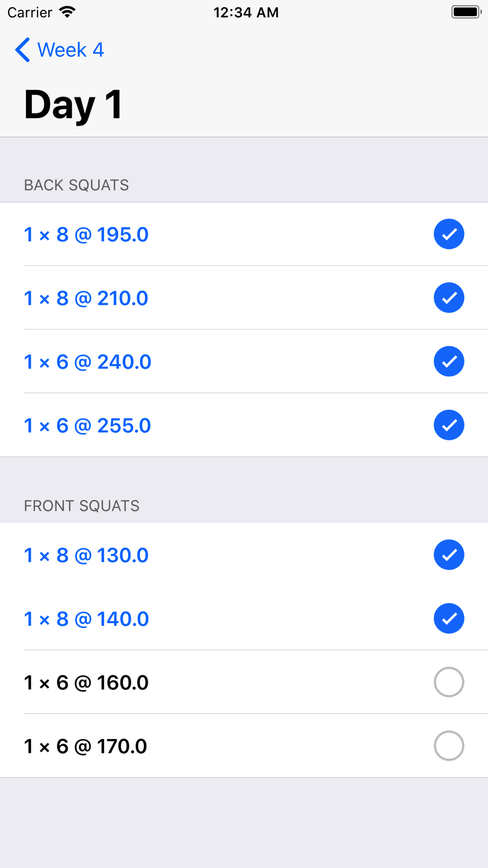Mark the 1 × 6 @ 160.0 set complete

449,682
